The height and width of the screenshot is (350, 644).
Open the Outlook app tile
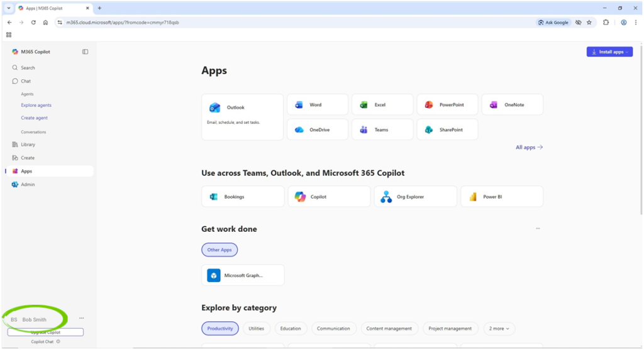[242, 117]
